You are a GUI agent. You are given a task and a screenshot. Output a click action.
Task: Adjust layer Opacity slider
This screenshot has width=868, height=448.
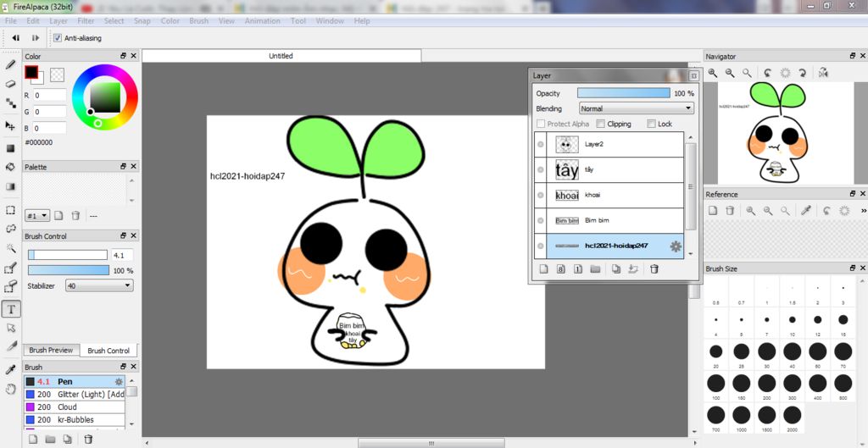pos(623,93)
